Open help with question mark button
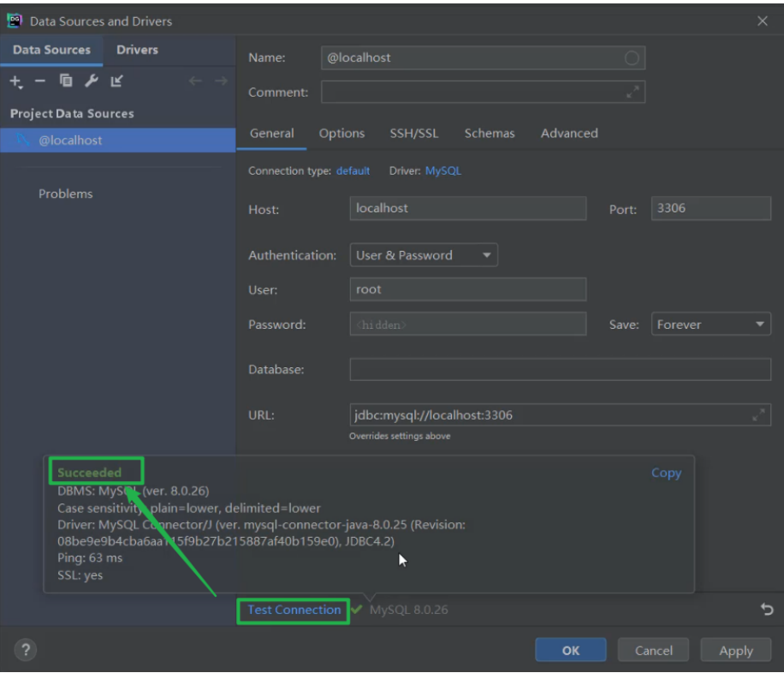Image resolution: width=784 pixels, height=673 pixels. pos(26,650)
